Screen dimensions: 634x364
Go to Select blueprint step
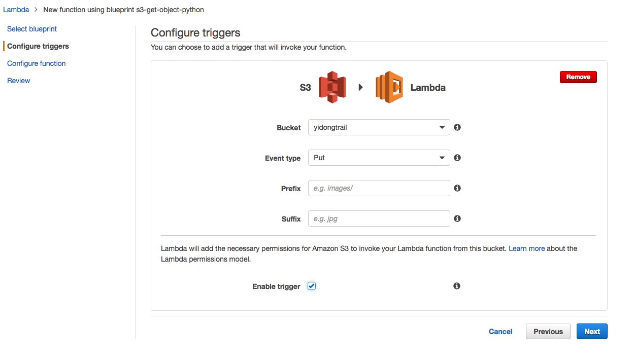tap(32, 29)
